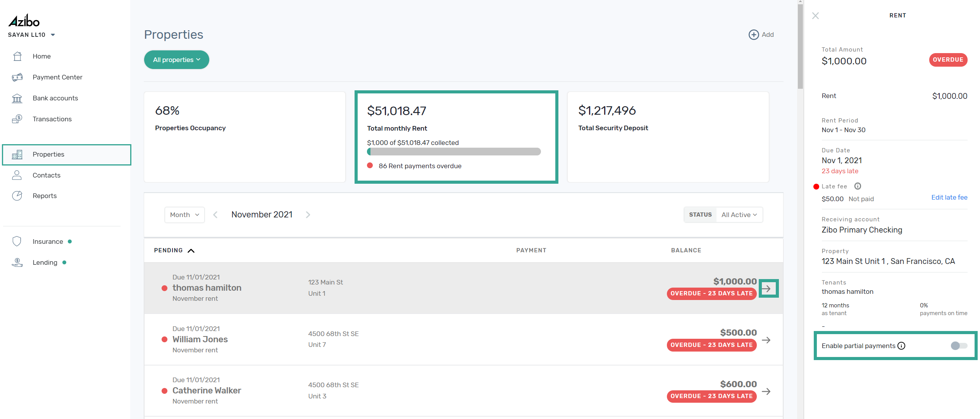Go to previous month arrow
This screenshot has height=419, width=980.
click(x=215, y=215)
